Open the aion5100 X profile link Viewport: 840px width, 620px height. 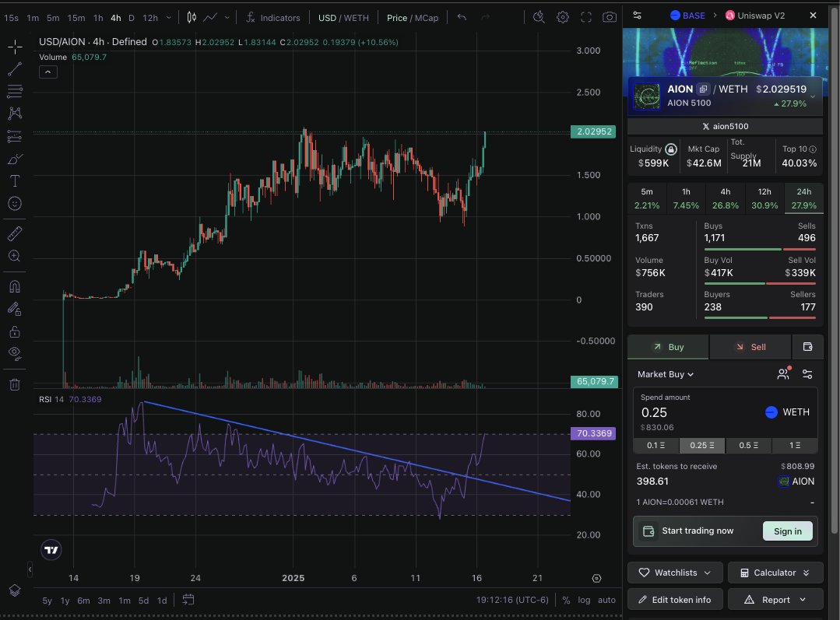(x=725, y=126)
